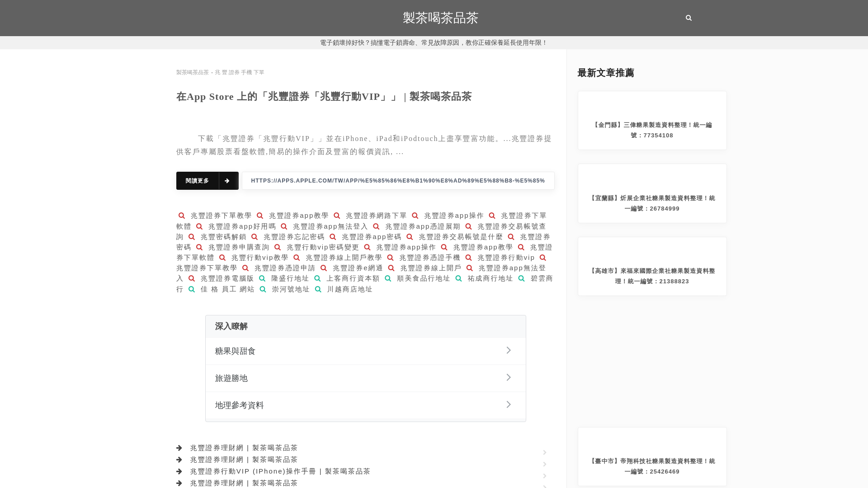Click search icon beside 兆豐密碼解鎖

point(192,237)
